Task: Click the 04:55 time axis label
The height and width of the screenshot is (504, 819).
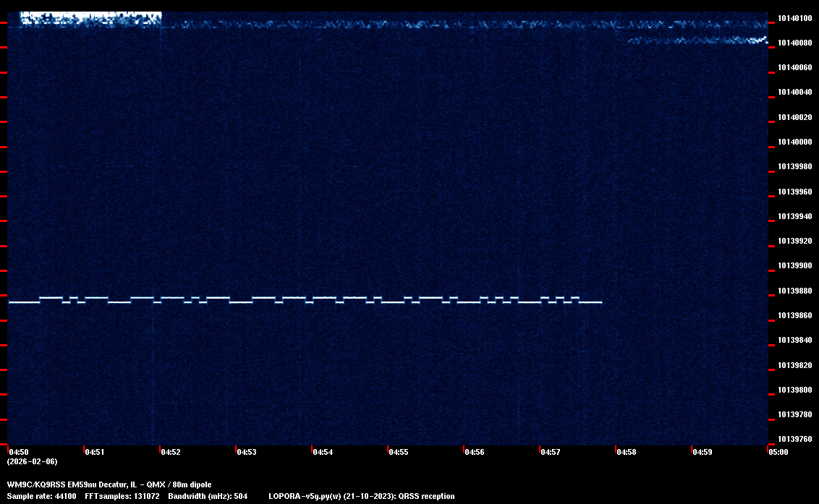Action: (x=399, y=452)
